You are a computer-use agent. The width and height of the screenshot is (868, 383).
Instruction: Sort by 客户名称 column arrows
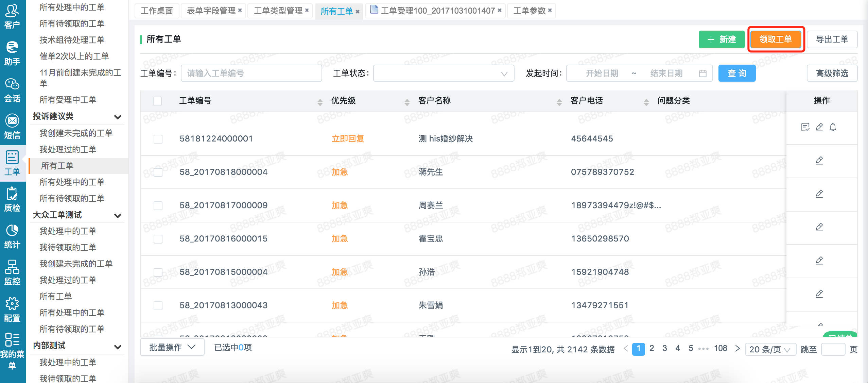(x=559, y=102)
